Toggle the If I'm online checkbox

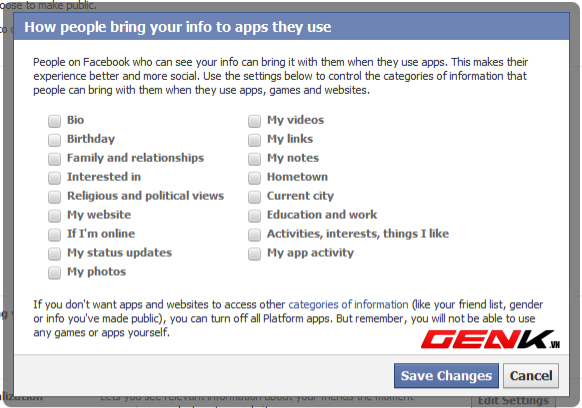click(x=54, y=235)
